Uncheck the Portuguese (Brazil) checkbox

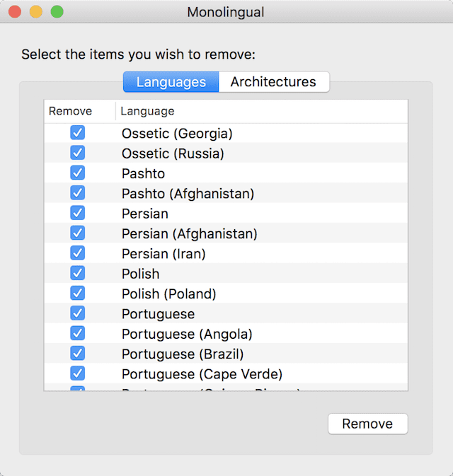78,354
